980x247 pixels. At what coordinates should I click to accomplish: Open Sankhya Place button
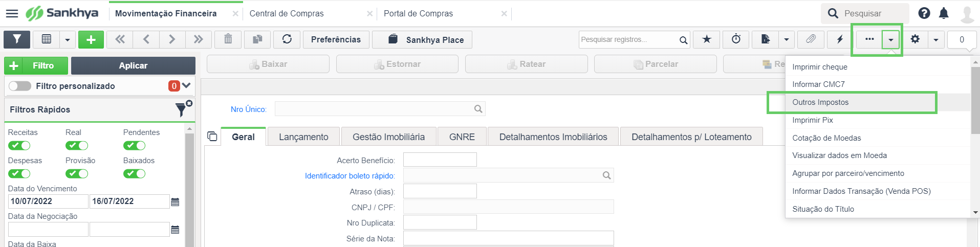[422, 39]
